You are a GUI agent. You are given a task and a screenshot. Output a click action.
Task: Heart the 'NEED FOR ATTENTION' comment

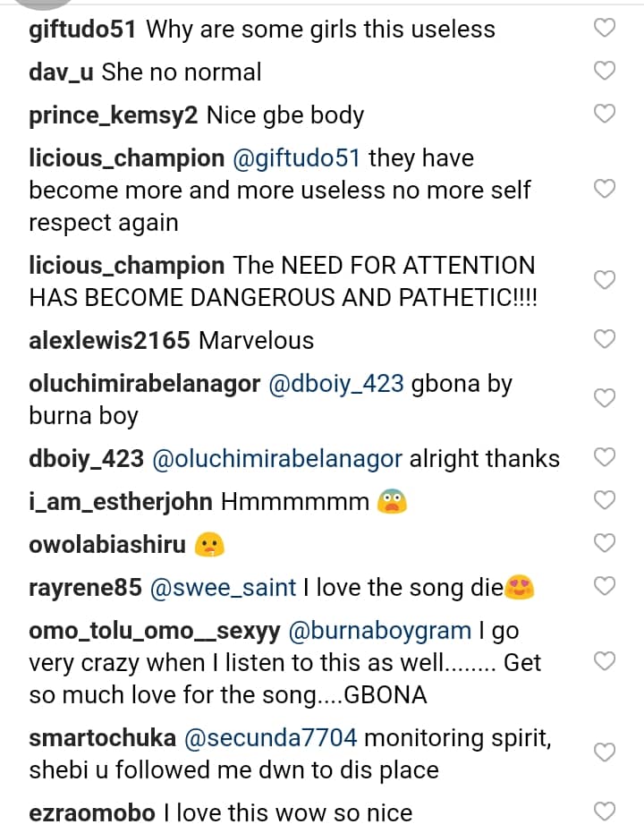tap(605, 280)
